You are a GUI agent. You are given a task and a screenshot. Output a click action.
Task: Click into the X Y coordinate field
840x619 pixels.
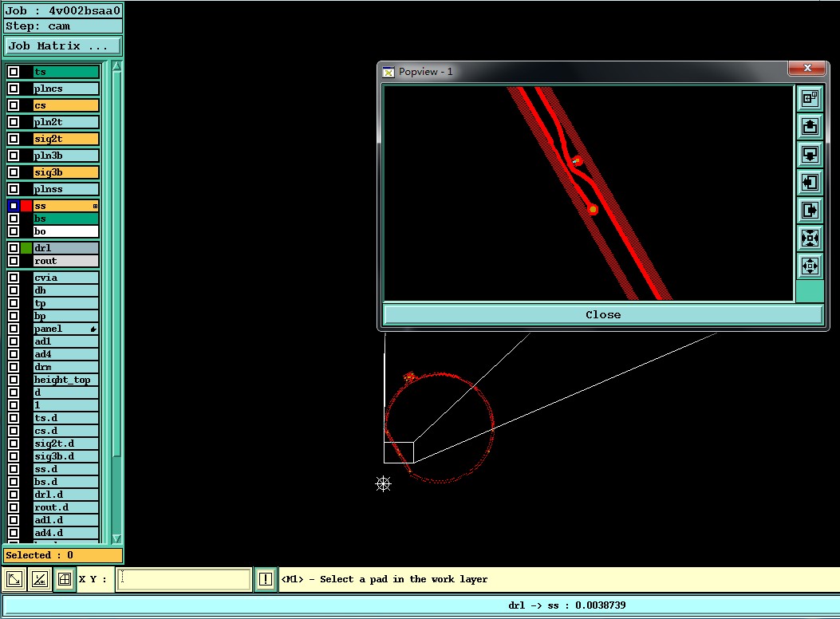click(x=183, y=579)
